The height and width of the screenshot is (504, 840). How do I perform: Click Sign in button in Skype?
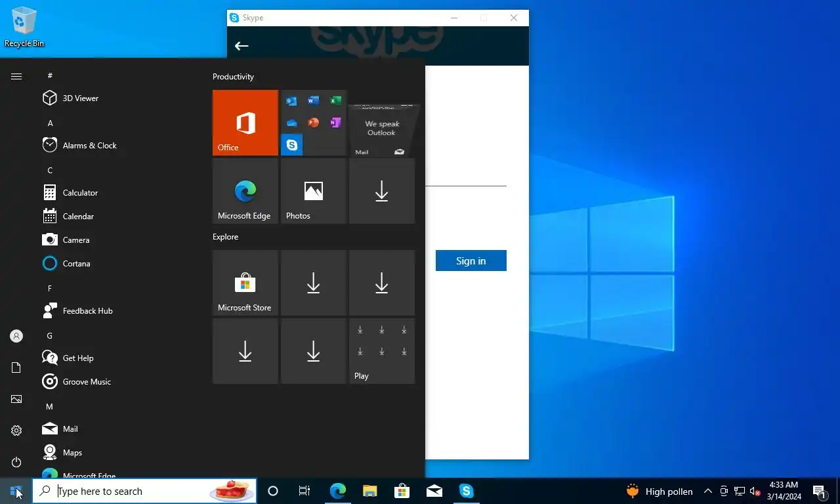(471, 261)
